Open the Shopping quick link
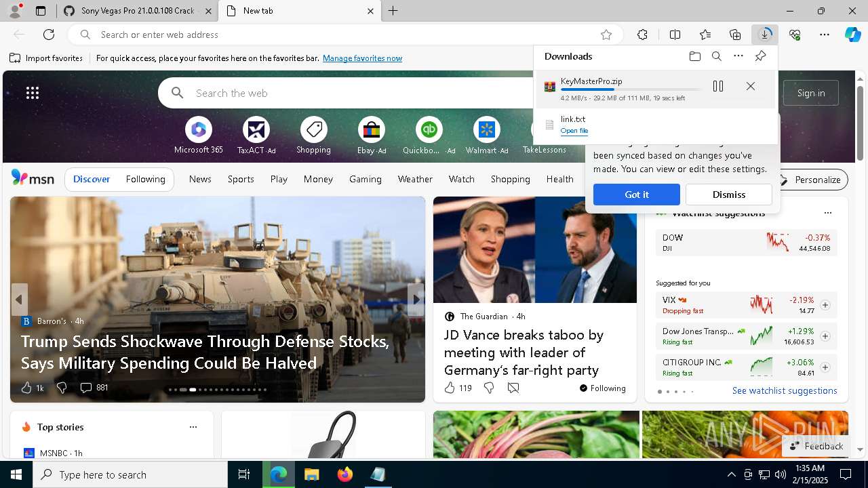868x488 pixels. 313,136
